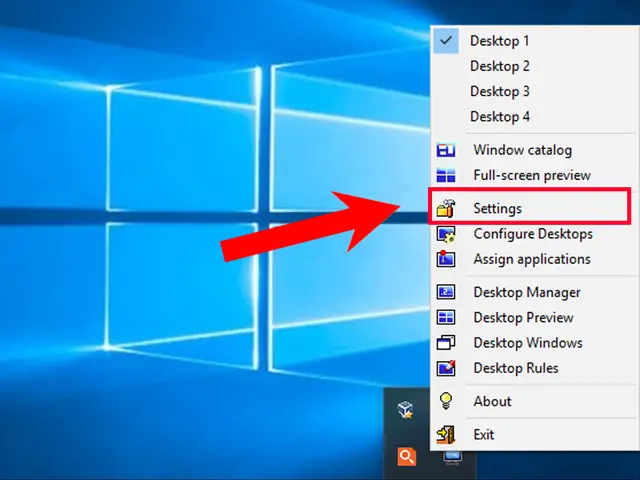Click the Settings toolbox icon
This screenshot has width=640, height=480.
pyautogui.click(x=446, y=208)
